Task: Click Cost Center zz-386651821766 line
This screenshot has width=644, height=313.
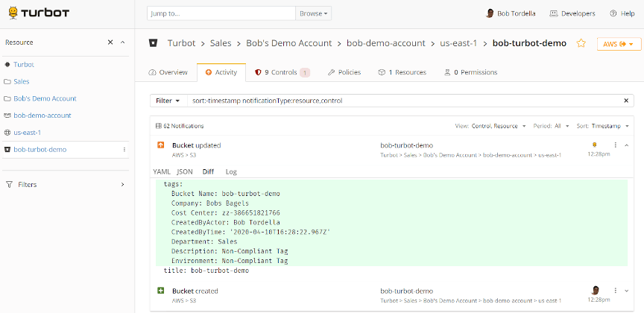Action: pos(226,213)
